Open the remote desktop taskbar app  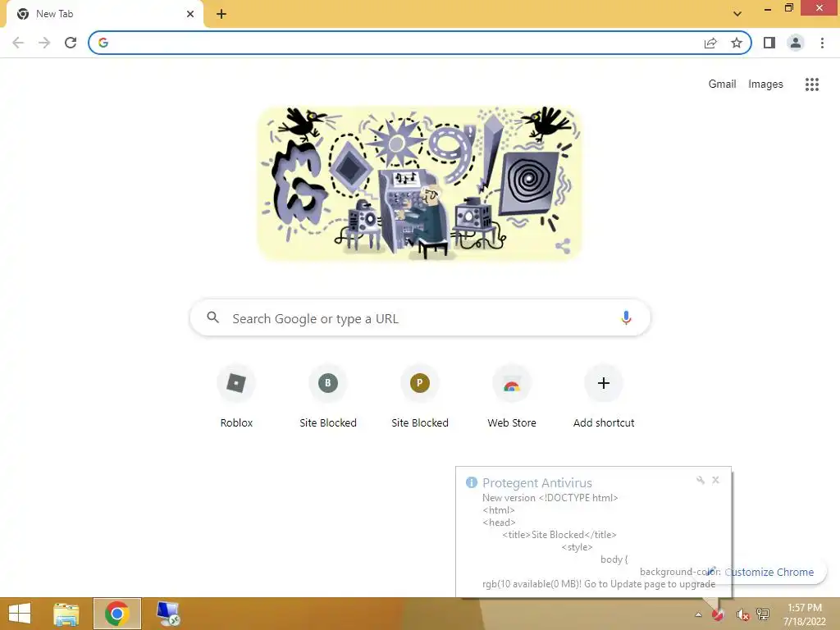168,614
